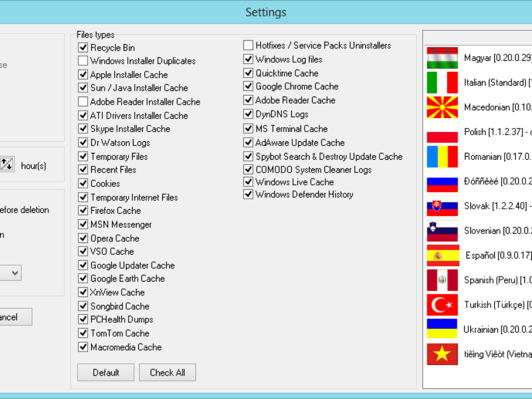Uncheck TomTom Cache
This screenshot has height=399, width=532.
click(83, 333)
